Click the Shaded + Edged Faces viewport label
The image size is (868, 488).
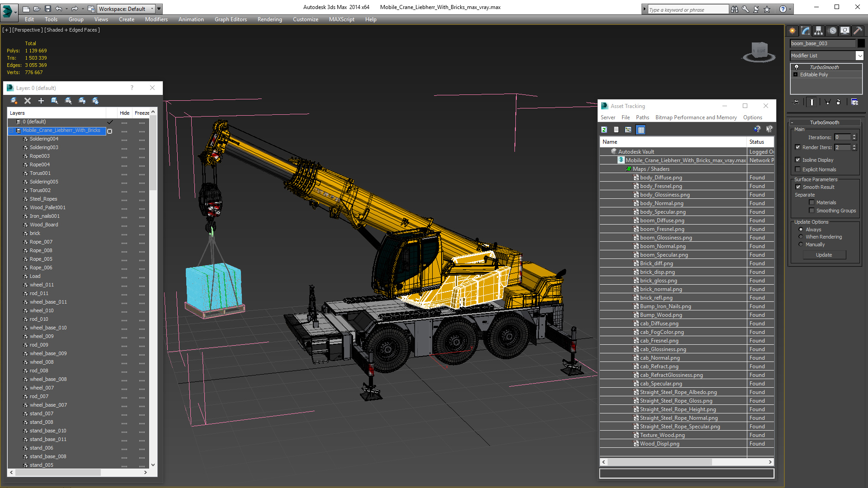click(x=72, y=30)
